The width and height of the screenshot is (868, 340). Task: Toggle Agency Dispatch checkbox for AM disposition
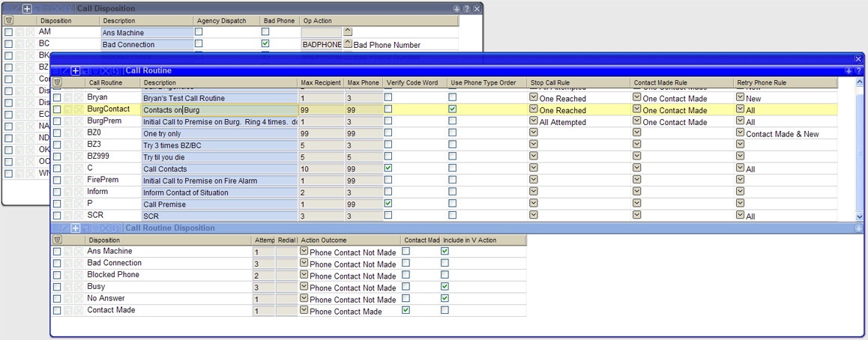click(x=199, y=32)
